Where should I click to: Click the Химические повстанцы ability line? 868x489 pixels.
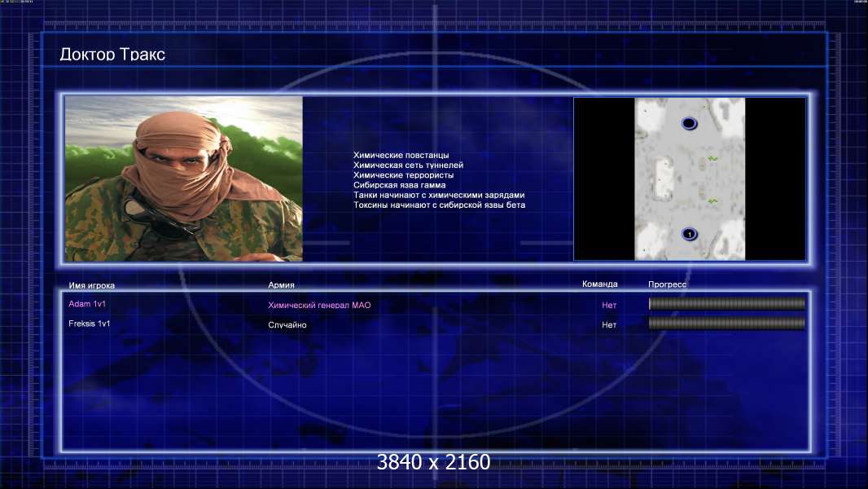[401, 155]
